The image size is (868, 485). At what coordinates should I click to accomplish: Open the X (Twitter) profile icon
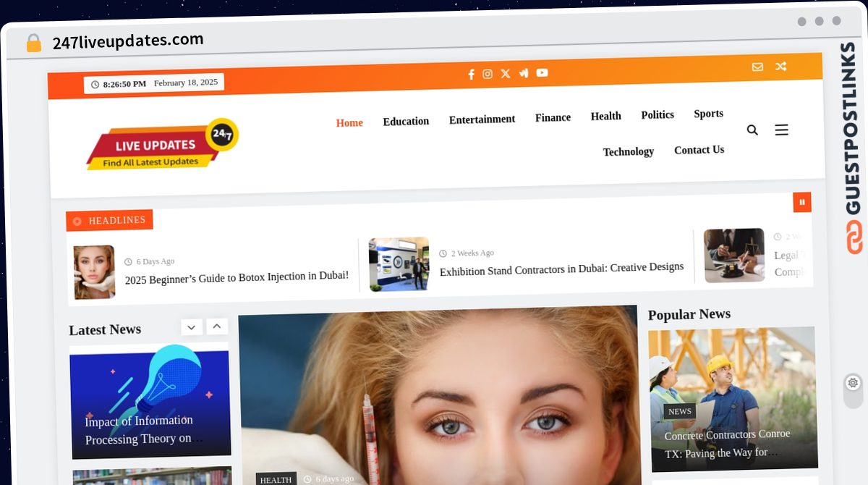(505, 74)
